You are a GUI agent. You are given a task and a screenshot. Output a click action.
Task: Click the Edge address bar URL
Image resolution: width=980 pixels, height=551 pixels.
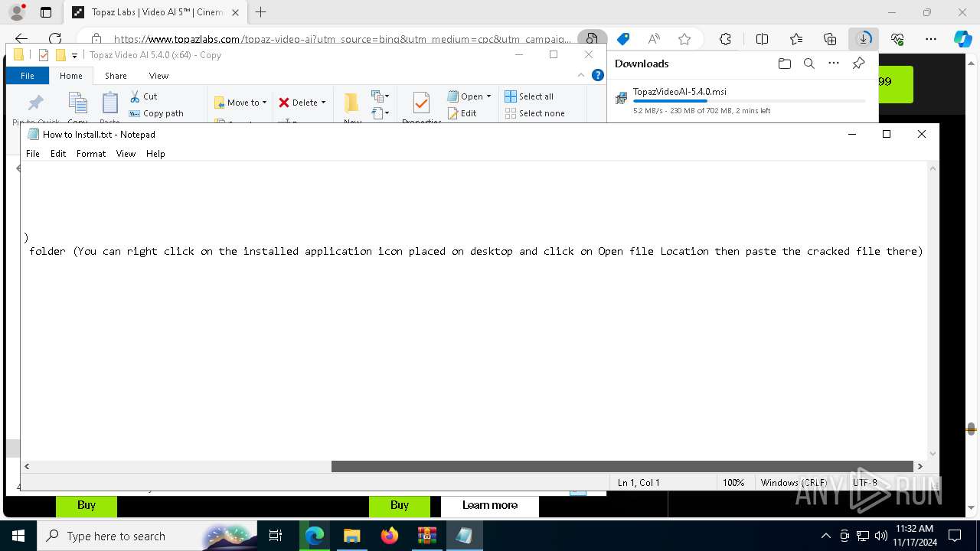pos(342,39)
